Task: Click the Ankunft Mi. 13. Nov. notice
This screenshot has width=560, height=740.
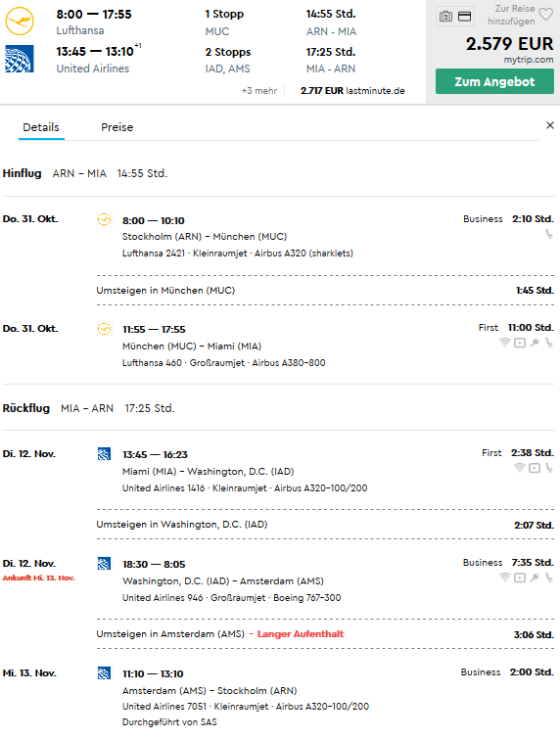Action: (x=39, y=578)
